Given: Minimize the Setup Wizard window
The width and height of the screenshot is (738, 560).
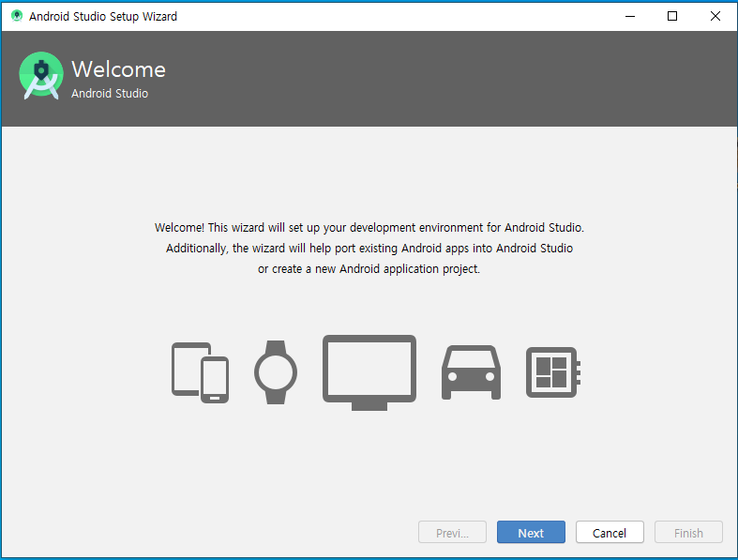Looking at the screenshot, I should [x=630, y=16].
